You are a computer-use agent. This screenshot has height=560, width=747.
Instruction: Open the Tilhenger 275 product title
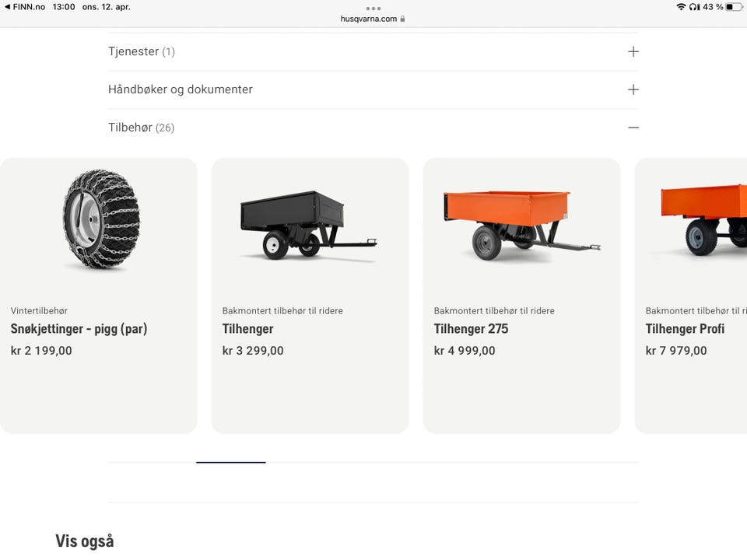pos(472,328)
